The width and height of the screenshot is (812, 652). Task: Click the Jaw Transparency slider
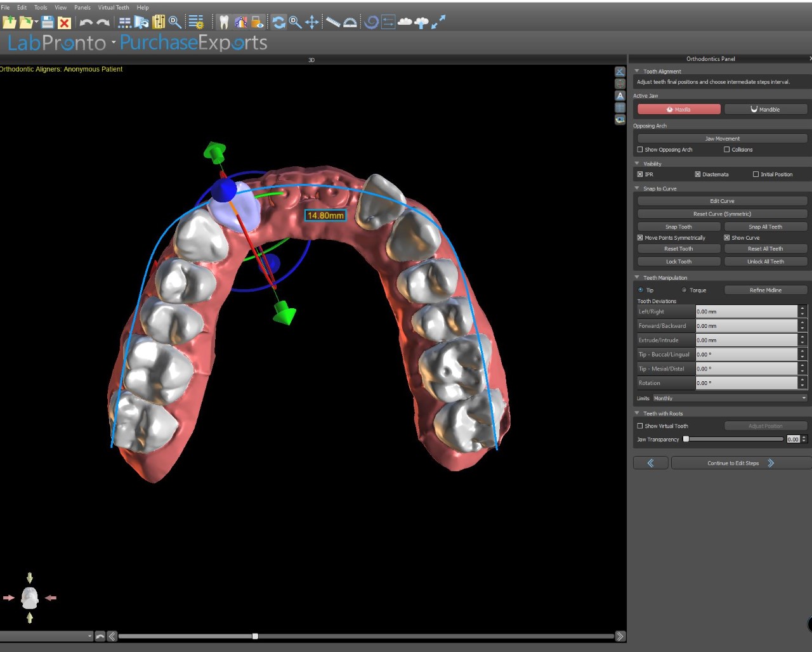pyautogui.click(x=734, y=439)
